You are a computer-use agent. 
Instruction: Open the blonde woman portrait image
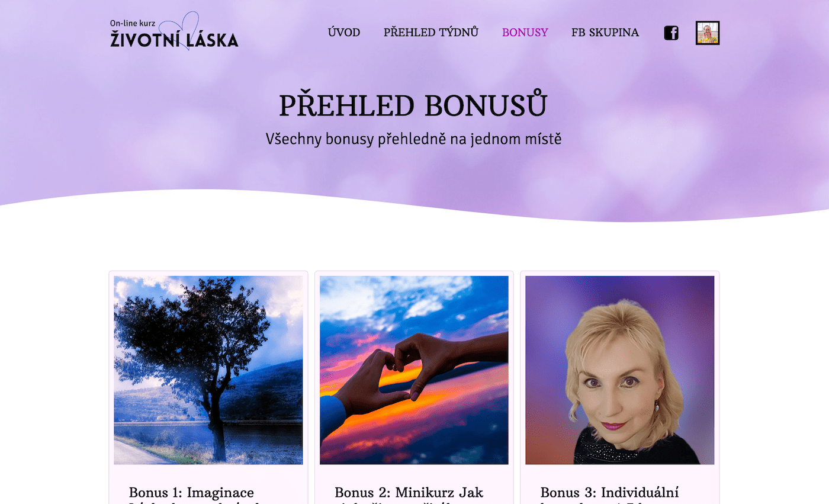620,370
